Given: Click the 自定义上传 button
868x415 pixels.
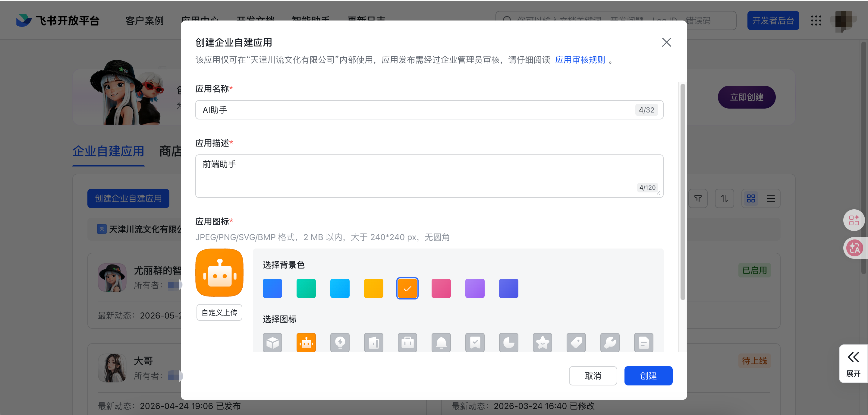Looking at the screenshot, I should (x=219, y=312).
